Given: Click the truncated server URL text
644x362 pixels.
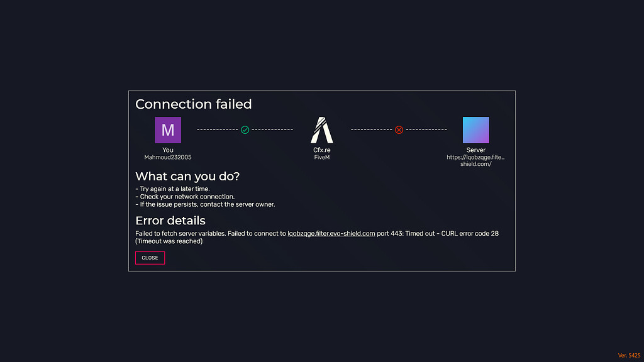Looking at the screenshot, I should tap(475, 160).
